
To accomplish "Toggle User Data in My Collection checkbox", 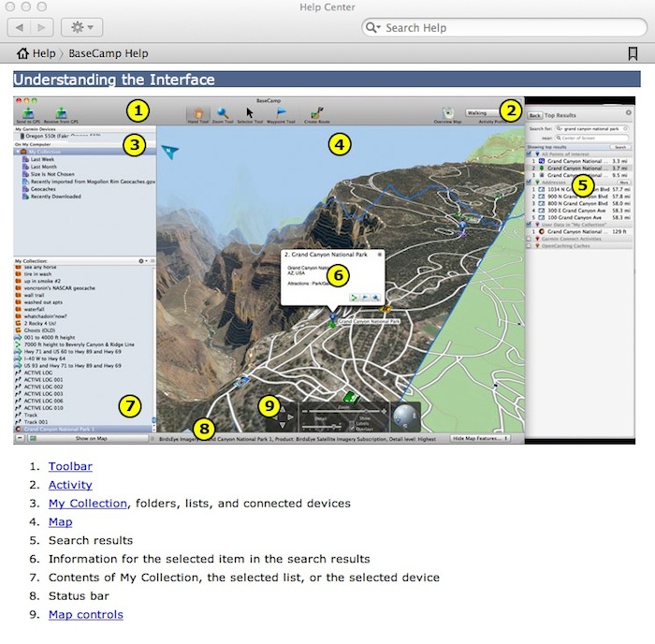I will pyautogui.click(x=529, y=225).
